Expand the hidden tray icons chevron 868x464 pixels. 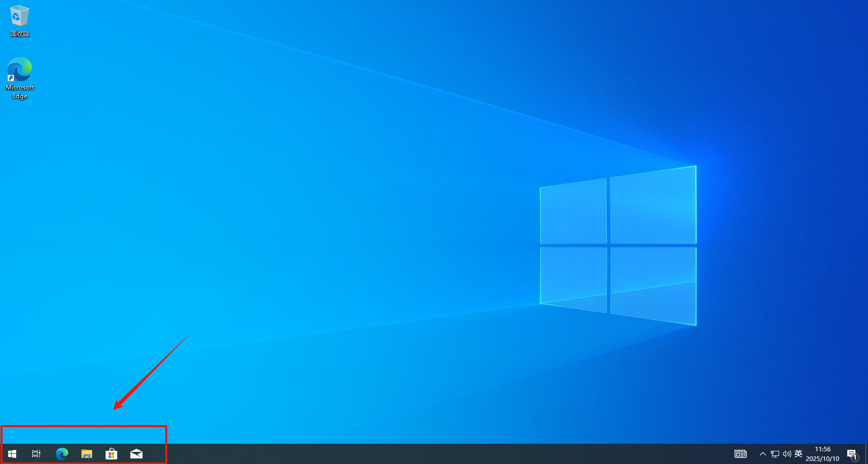tap(762, 454)
